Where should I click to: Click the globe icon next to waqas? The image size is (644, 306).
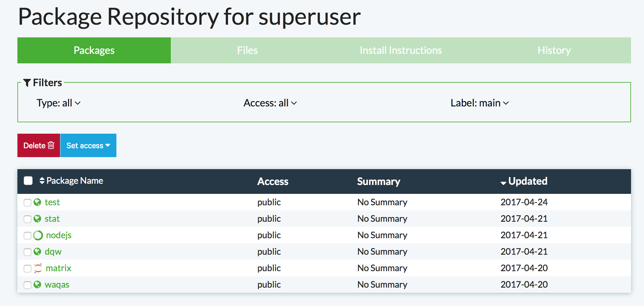coord(37,284)
